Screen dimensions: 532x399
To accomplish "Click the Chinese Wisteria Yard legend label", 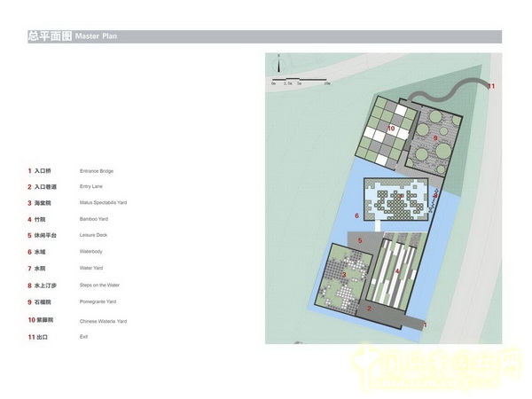I will (104, 320).
